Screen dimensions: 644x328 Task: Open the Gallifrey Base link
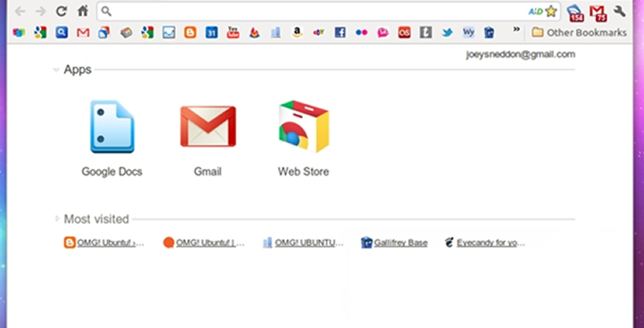pos(395,243)
